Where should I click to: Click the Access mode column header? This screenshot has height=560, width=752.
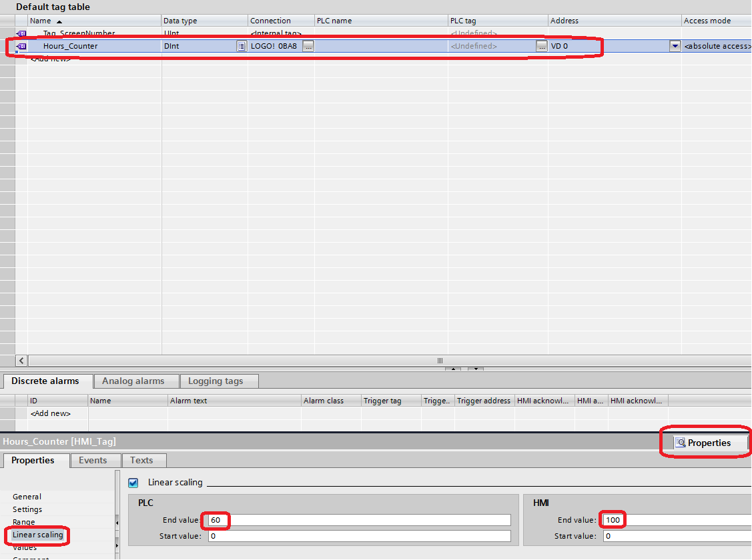coord(717,21)
